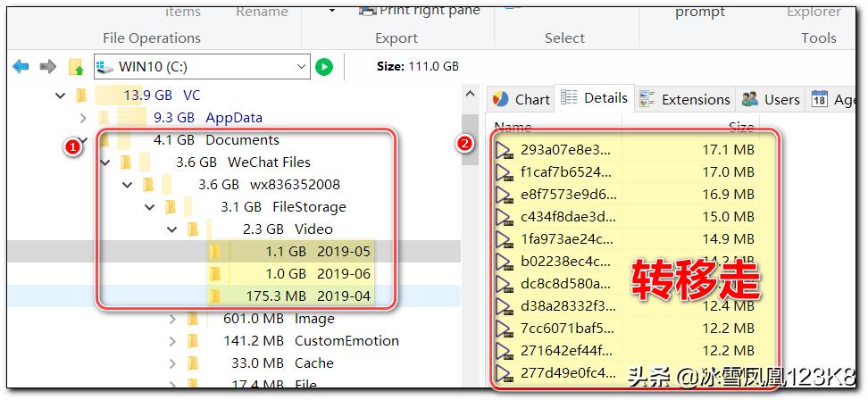Screen dimensions: 868x400
Task: Click the folder icon of Video
Action: [193, 229]
